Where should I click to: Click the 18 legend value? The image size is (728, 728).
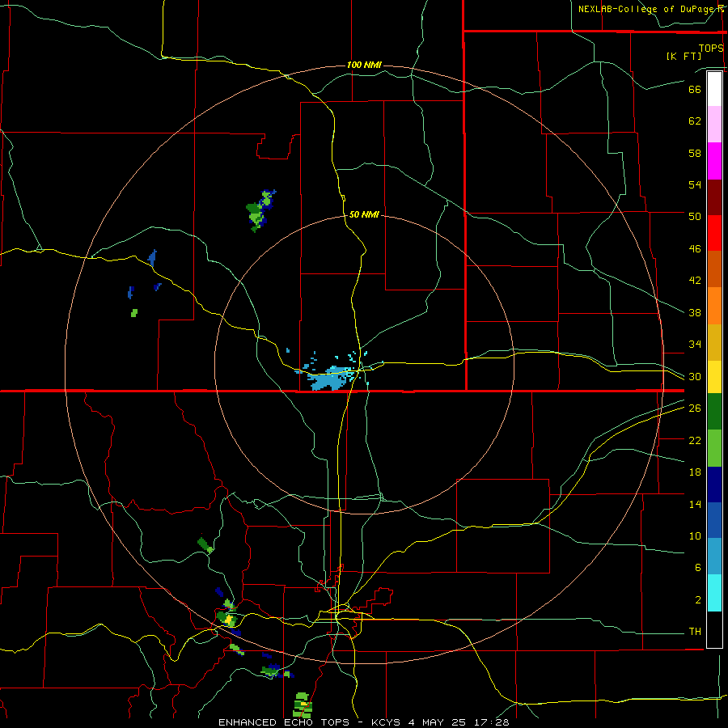(695, 472)
